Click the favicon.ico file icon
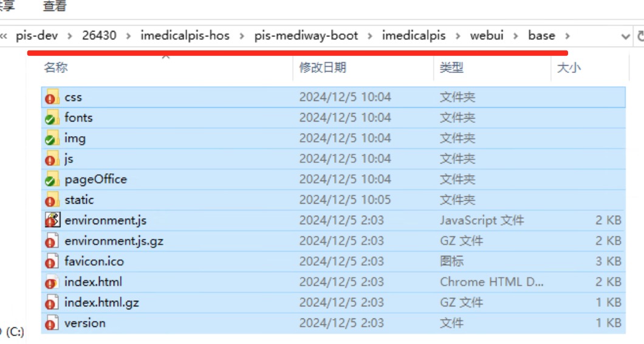This screenshot has height=344, width=644. [52, 261]
